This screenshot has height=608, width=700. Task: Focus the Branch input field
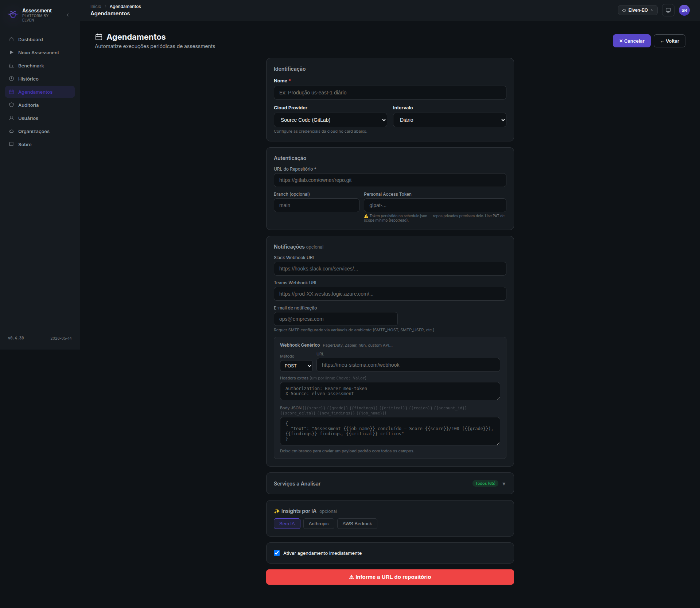click(x=316, y=205)
